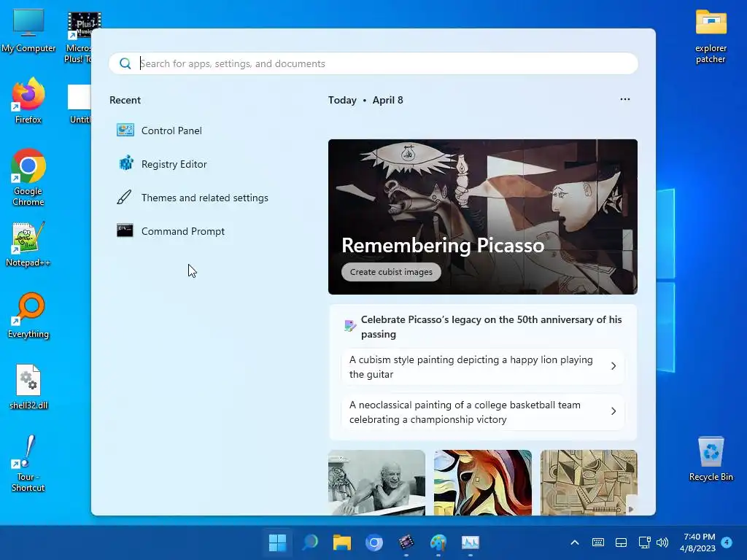
Task: Click the Notepad++ desktop shortcut
Action: point(28,244)
